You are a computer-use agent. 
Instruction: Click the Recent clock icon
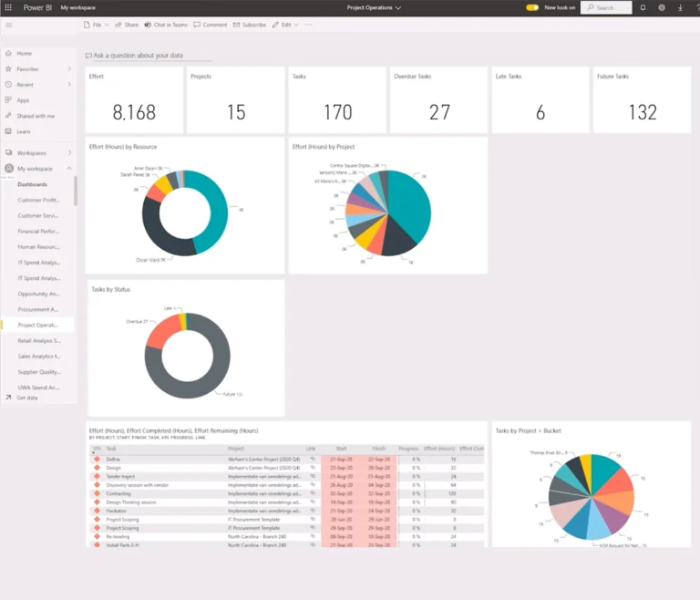[8, 85]
